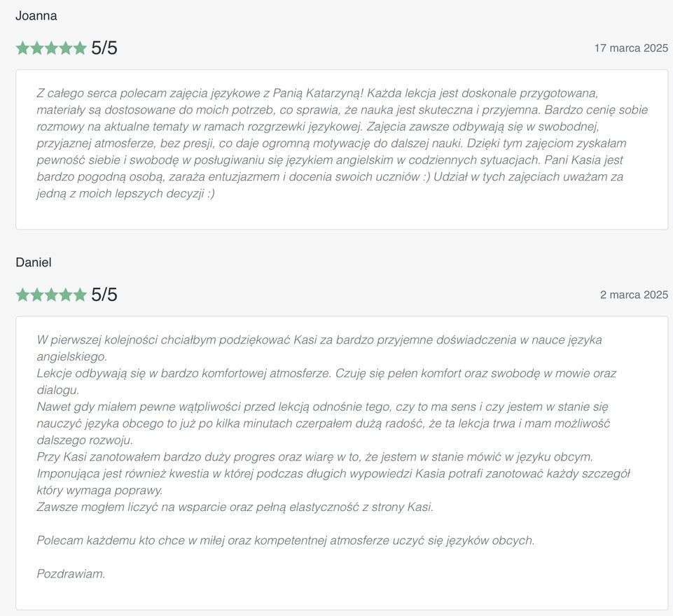Click the second star in Joanna's rating
The width and height of the screenshot is (673, 616).
pos(37,48)
